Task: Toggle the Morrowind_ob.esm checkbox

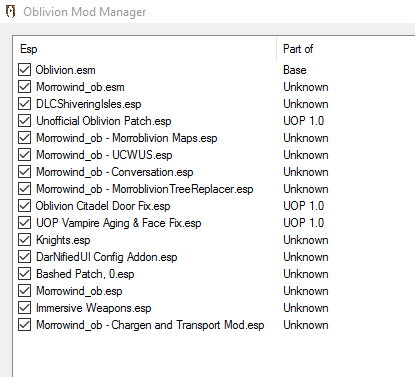Action: (x=24, y=87)
